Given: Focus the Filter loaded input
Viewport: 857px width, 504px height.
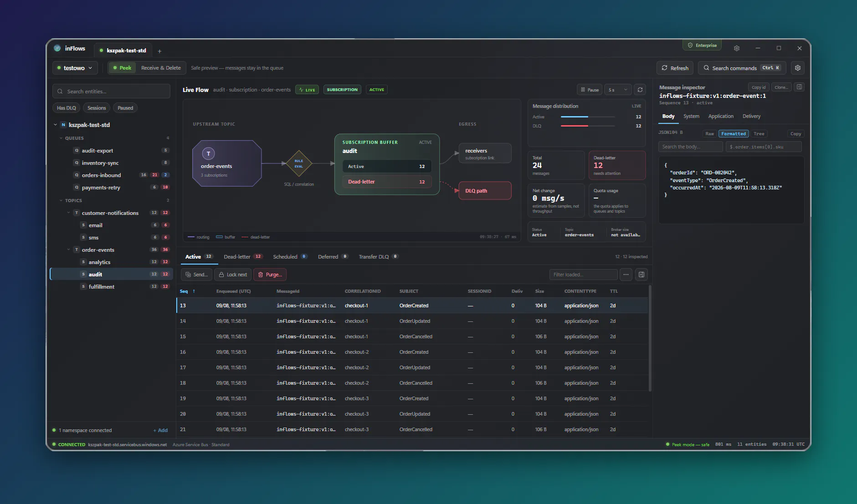Looking at the screenshot, I should click(x=583, y=275).
